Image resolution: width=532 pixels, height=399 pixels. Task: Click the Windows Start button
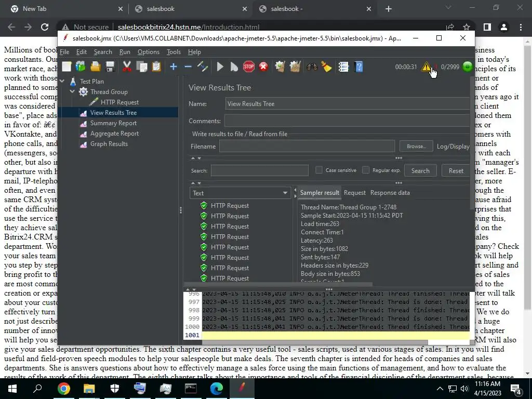(x=12, y=389)
